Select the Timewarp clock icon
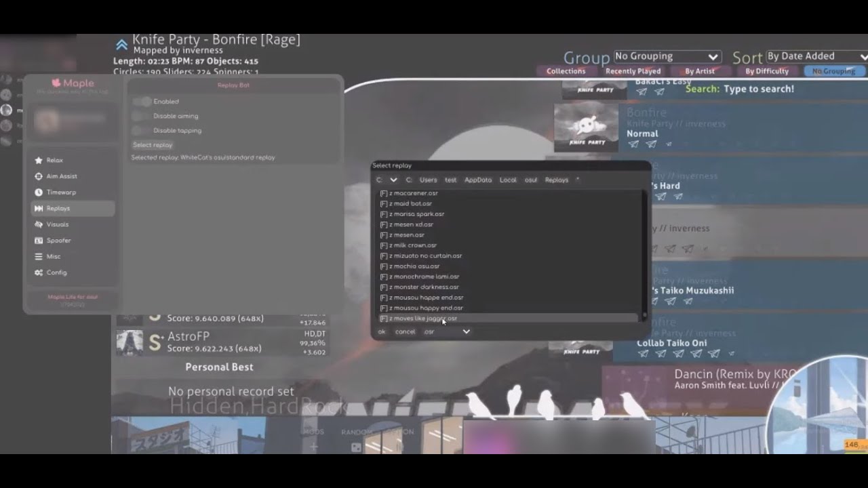Image resolution: width=868 pixels, height=488 pixels. [38, 192]
